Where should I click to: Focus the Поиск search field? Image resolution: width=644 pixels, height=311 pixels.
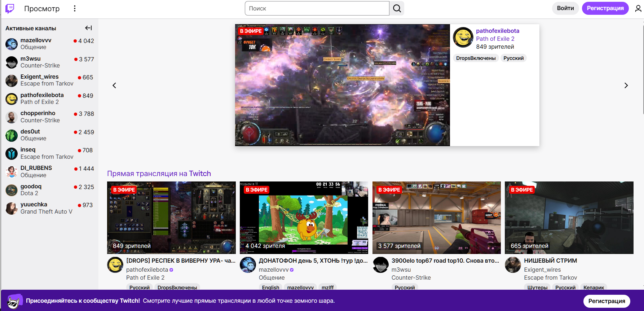[317, 8]
